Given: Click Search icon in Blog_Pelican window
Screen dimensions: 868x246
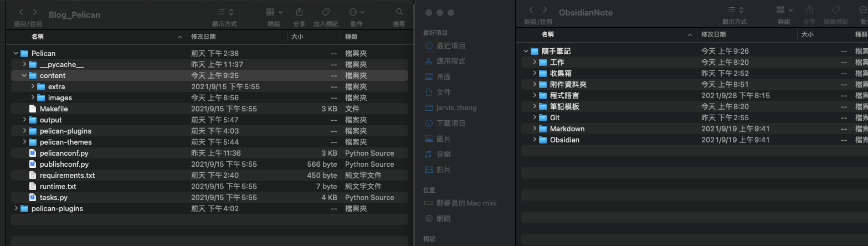Looking at the screenshot, I should 399,12.
